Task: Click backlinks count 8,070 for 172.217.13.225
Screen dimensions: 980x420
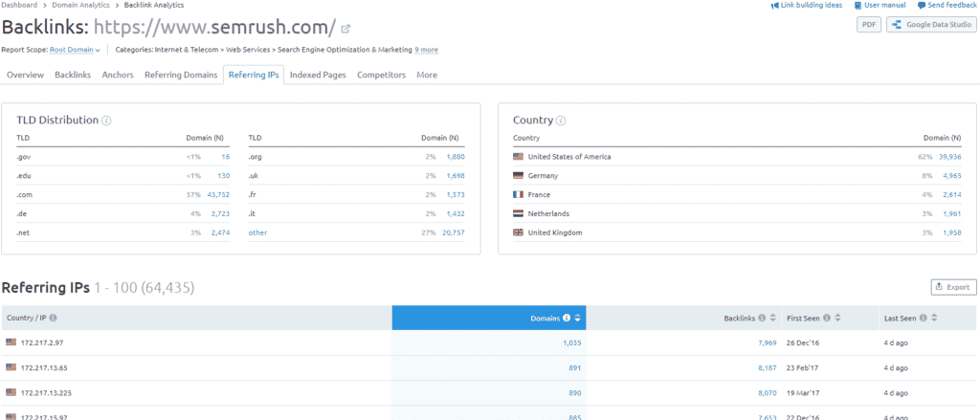Action: pyautogui.click(x=767, y=393)
